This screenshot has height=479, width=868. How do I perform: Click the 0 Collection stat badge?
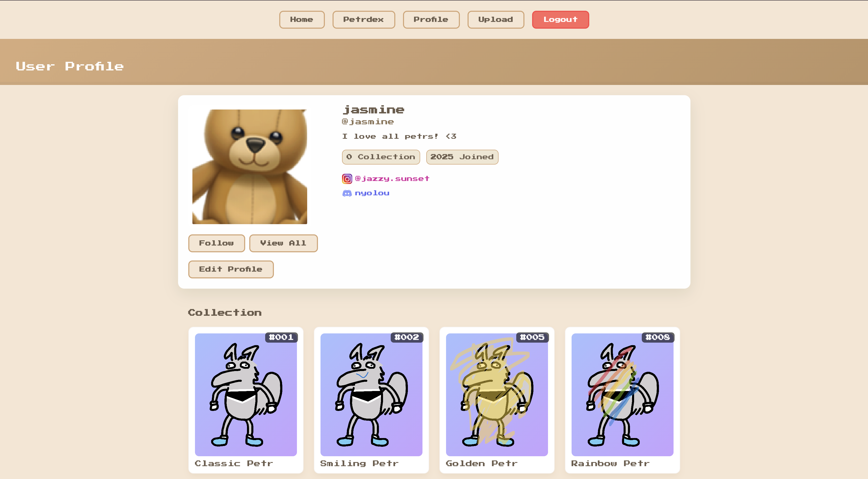tap(381, 157)
